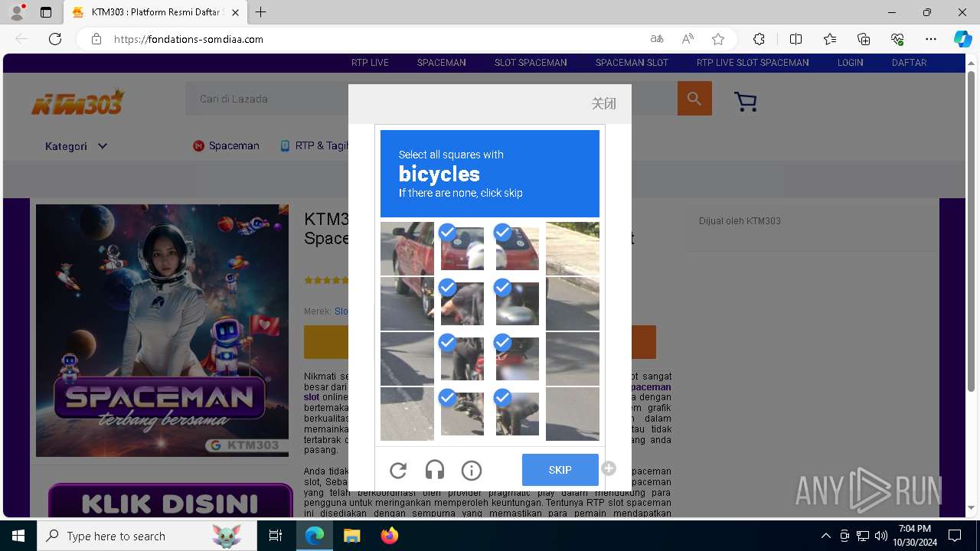Open a new browser tab
The image size is (980, 551).
click(261, 12)
